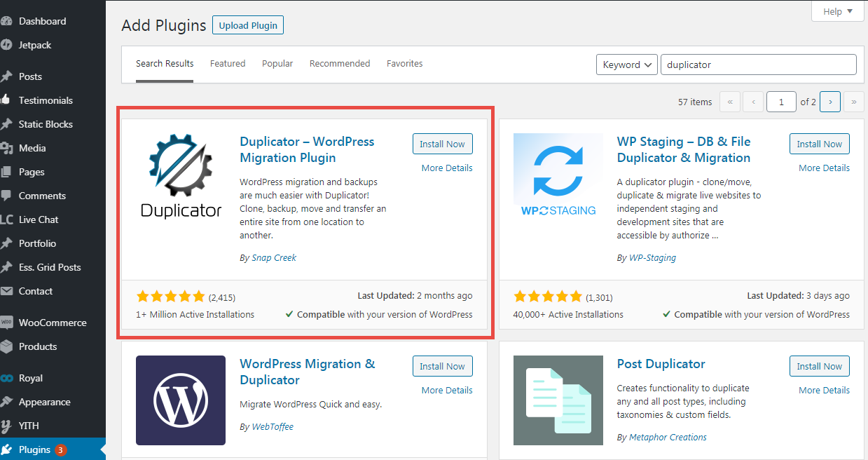Open the Duplicator – WordPress Migration Plugin title

307,150
